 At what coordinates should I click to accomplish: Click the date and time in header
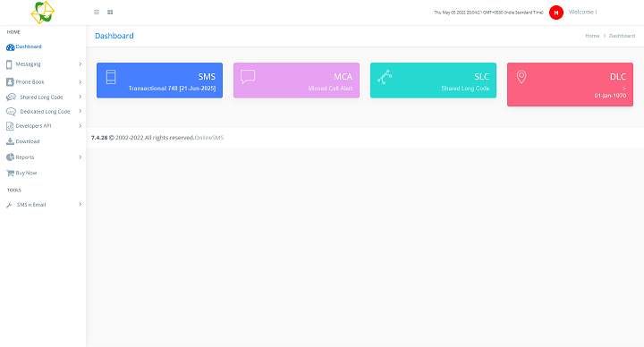[488, 13]
